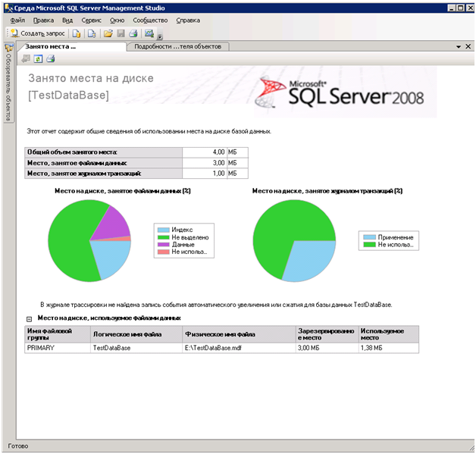Collapse the Место на диске data files section
476x454 pixels.
(29, 318)
